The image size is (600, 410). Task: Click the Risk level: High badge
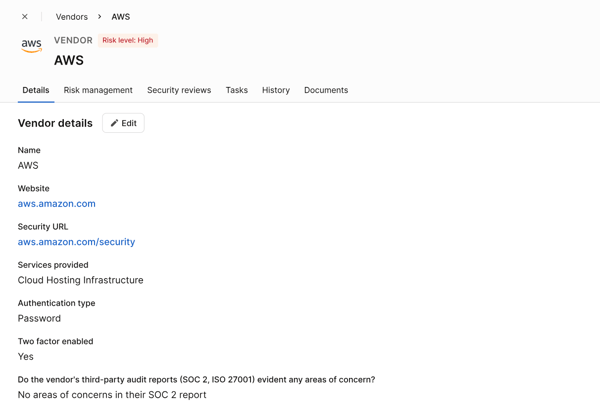point(128,40)
